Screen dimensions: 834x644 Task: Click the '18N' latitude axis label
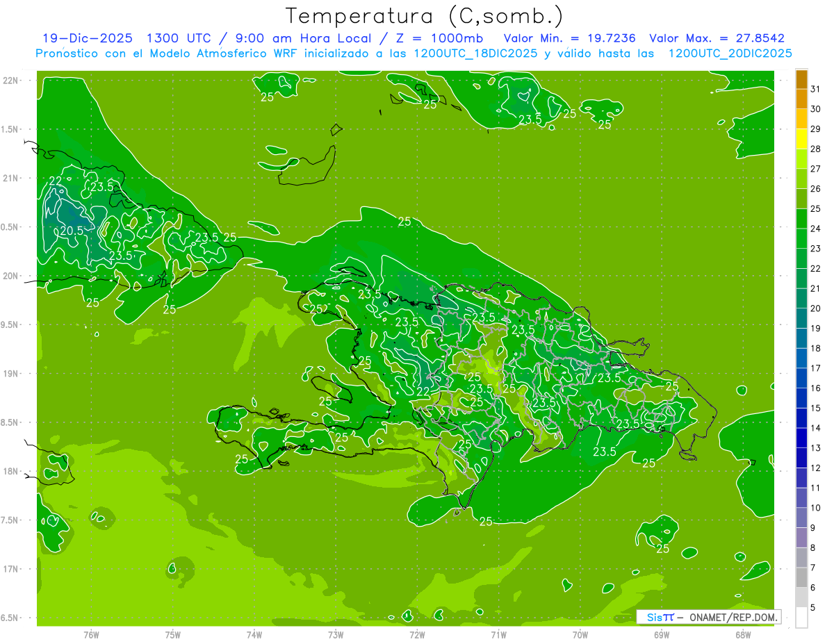(x=10, y=471)
